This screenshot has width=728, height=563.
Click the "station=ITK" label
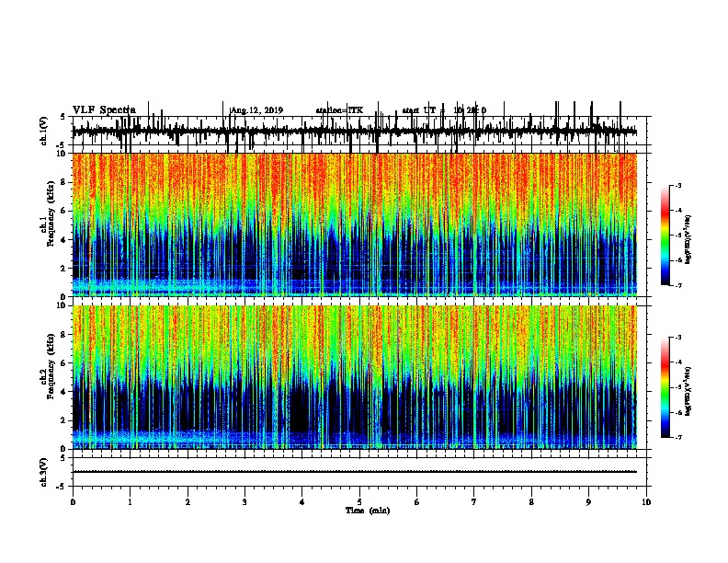339,110
